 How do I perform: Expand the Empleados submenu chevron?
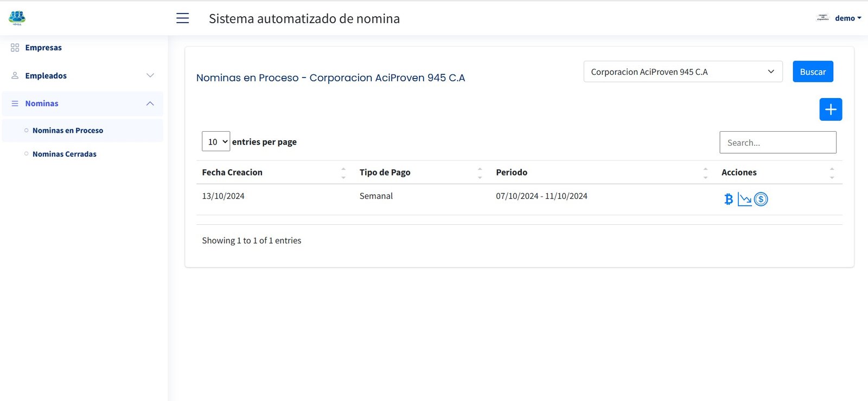(x=150, y=75)
